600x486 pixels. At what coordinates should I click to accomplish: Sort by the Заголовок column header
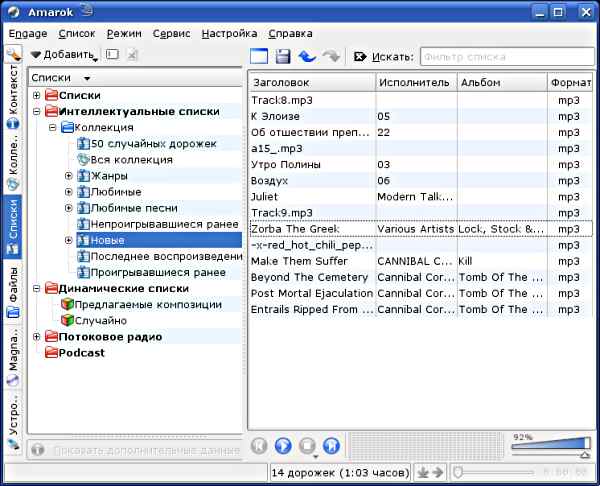click(312, 83)
